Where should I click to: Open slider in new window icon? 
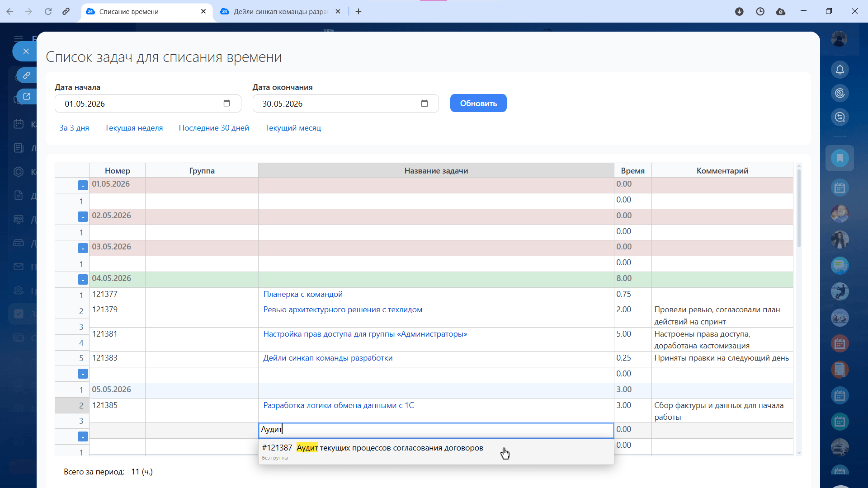point(27,96)
